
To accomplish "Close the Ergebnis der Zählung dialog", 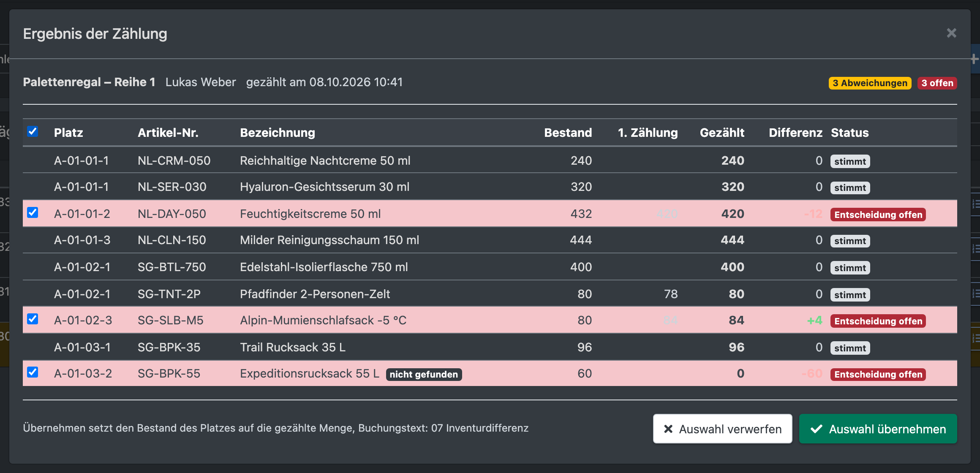I will click(x=951, y=33).
